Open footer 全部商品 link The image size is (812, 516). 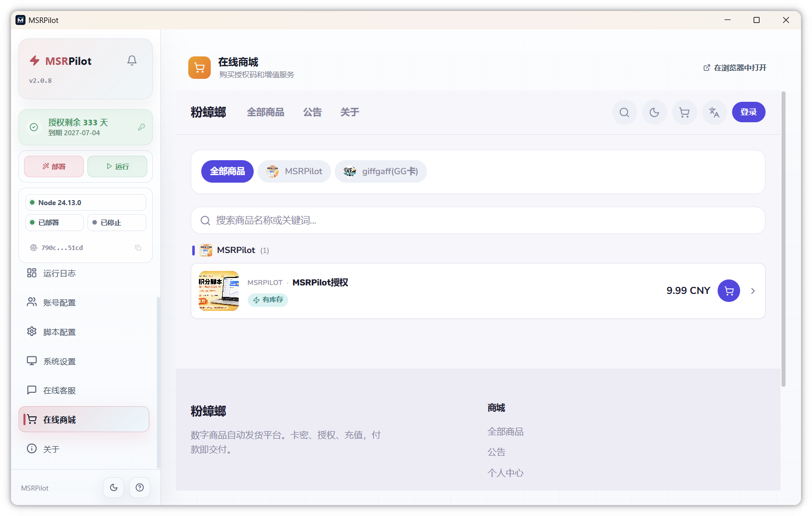[505, 432]
